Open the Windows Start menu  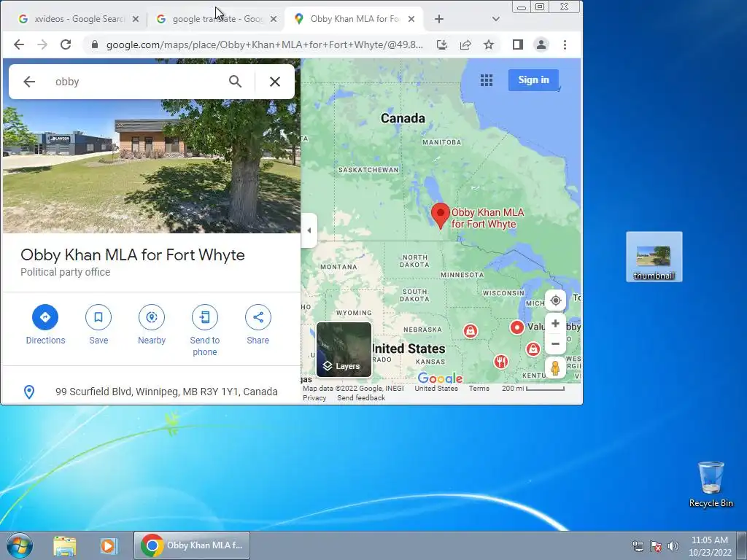coord(20,545)
